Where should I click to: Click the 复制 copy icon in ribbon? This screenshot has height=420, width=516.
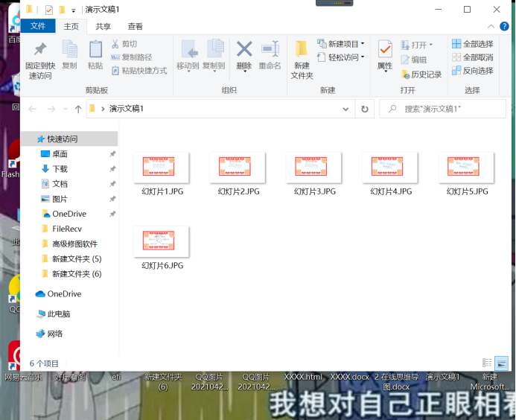pyautogui.click(x=70, y=49)
